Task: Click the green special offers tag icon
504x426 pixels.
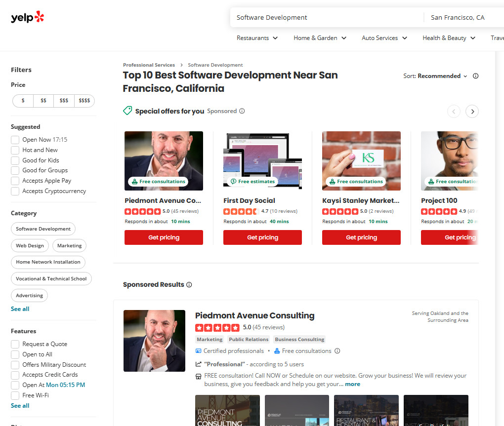Action: point(127,111)
